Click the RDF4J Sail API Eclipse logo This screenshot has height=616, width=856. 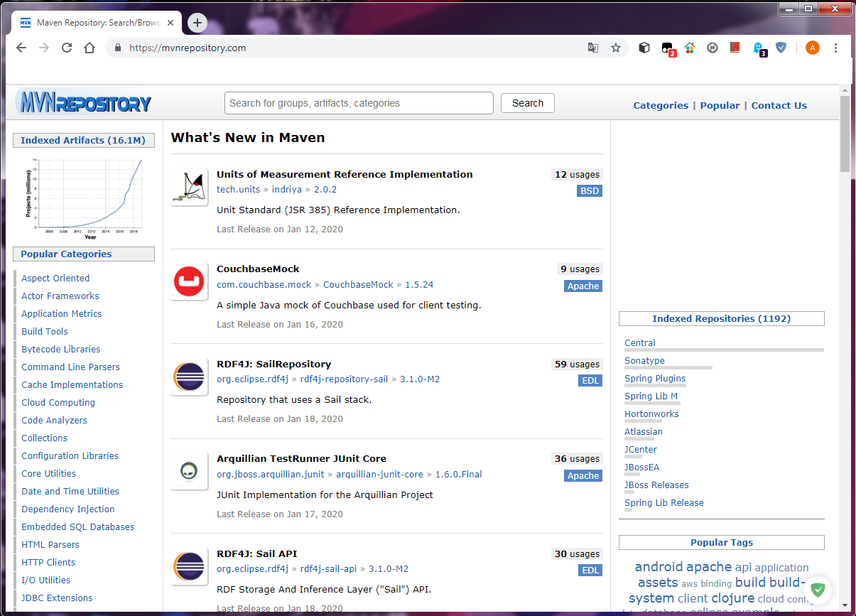[189, 567]
